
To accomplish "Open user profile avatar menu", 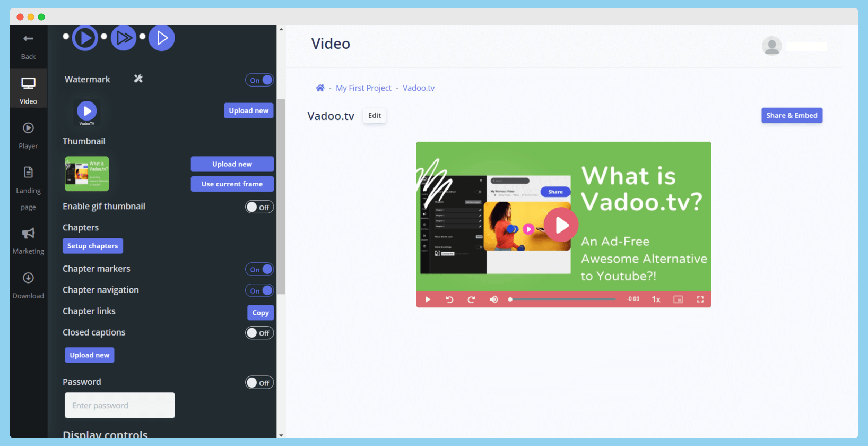I will (x=771, y=46).
